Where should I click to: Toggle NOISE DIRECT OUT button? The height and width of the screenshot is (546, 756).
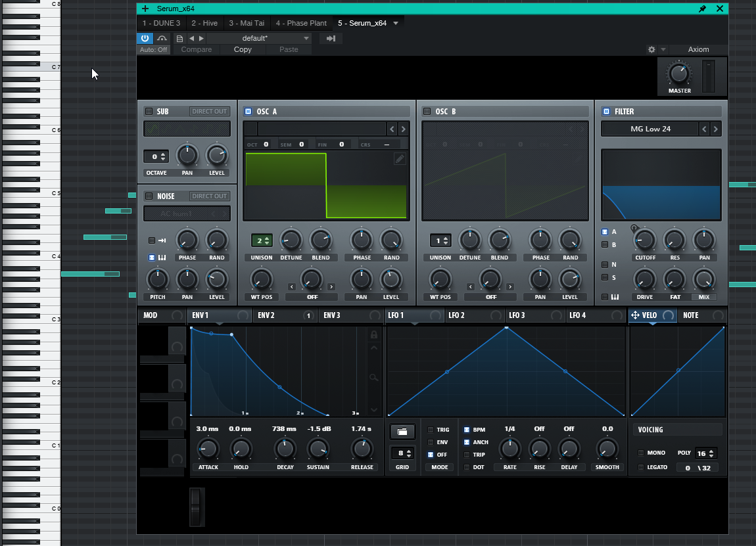click(209, 196)
